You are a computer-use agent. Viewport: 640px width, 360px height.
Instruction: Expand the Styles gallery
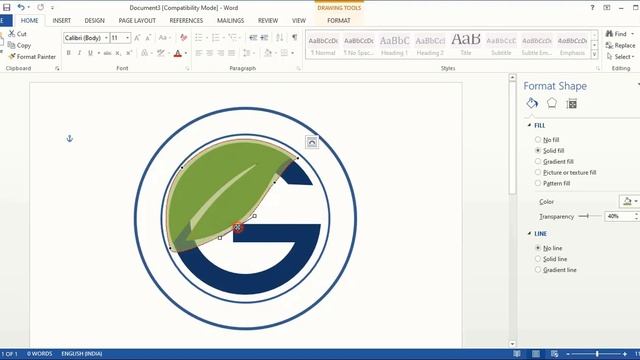click(x=595, y=55)
